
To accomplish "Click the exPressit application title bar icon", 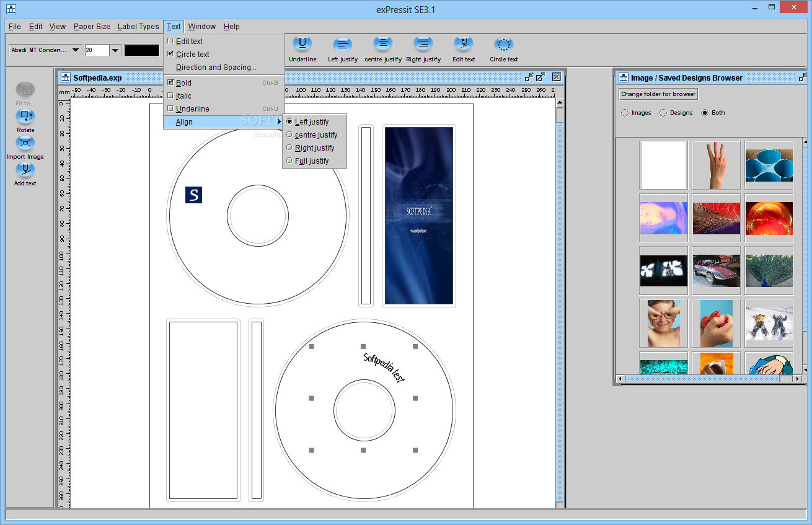I will tap(11, 9).
